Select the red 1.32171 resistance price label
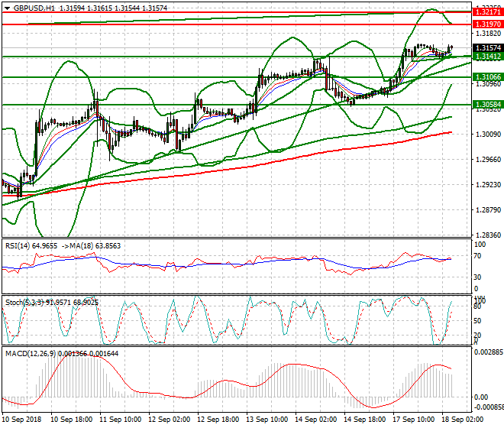Viewport: 504px width, 428px height. tap(488, 12)
